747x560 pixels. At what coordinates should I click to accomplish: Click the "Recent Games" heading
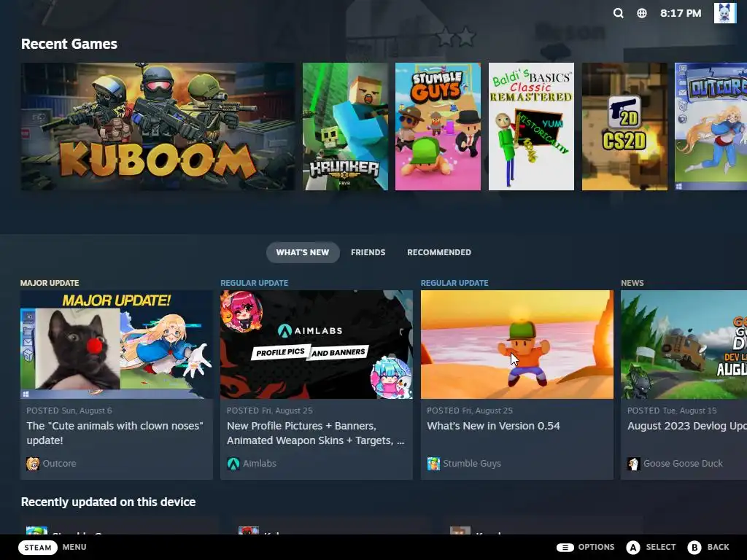[69, 44]
